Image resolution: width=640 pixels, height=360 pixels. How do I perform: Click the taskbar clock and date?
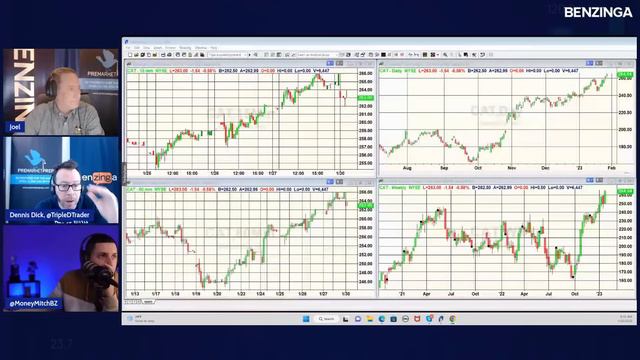[626, 319]
